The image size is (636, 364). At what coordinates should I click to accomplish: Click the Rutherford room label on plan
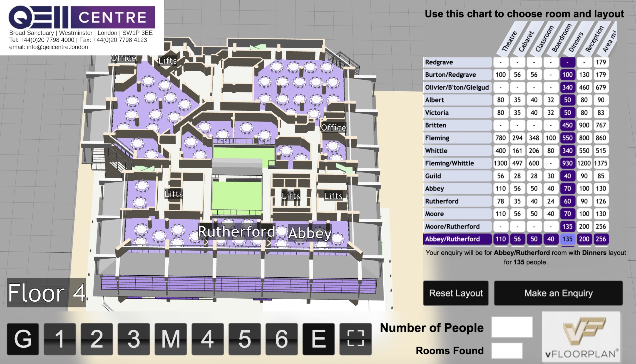[x=236, y=232]
